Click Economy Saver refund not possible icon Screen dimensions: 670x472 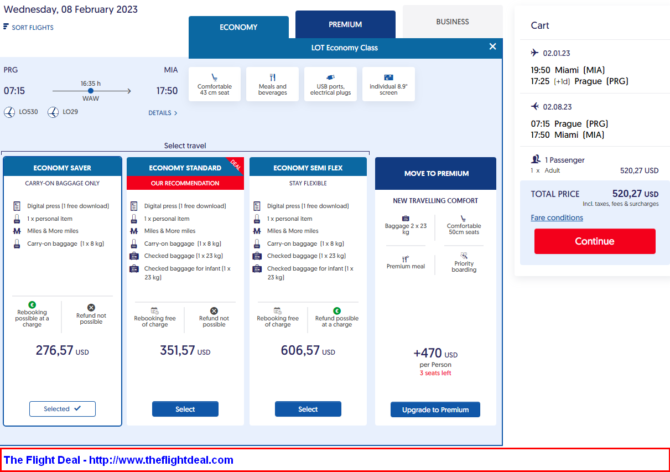point(91,308)
